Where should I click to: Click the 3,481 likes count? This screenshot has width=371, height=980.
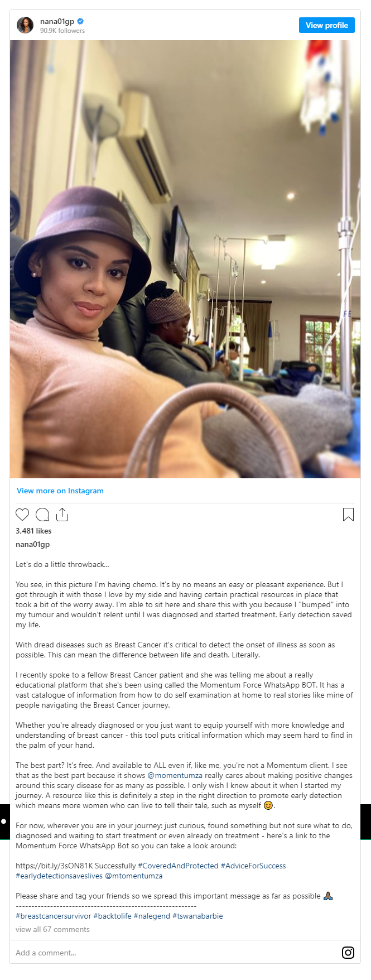[x=33, y=531]
